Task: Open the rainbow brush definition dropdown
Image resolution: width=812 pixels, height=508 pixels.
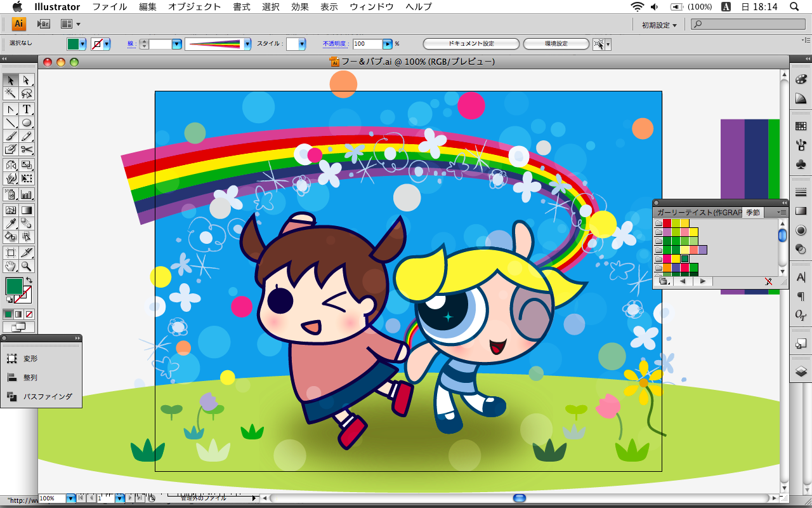Action: [246, 44]
